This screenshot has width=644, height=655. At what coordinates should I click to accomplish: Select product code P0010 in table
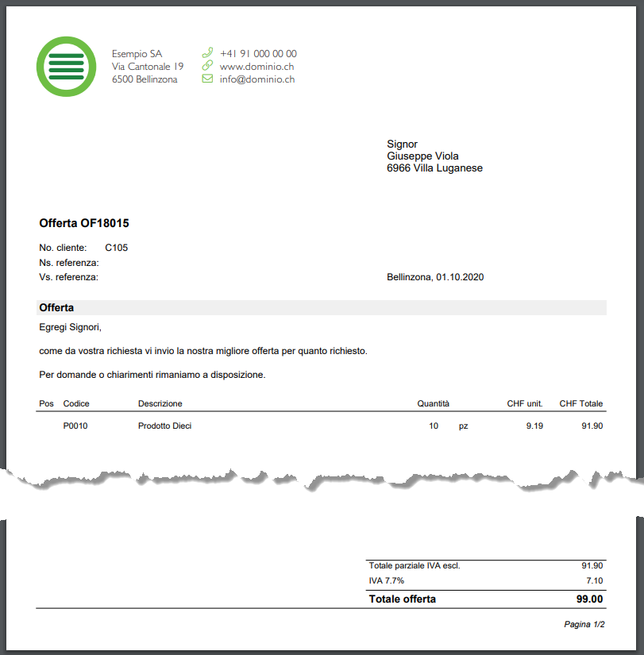[x=75, y=426]
